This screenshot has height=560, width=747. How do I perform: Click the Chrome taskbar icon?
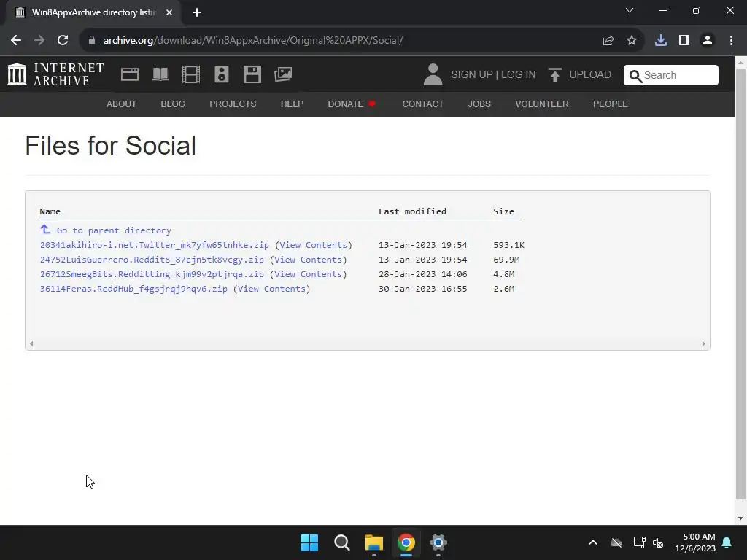[406, 542]
